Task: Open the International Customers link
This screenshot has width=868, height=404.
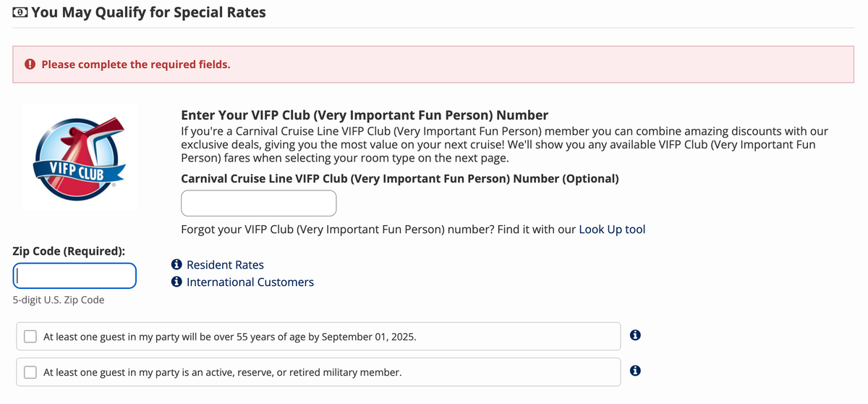Action: tap(250, 282)
